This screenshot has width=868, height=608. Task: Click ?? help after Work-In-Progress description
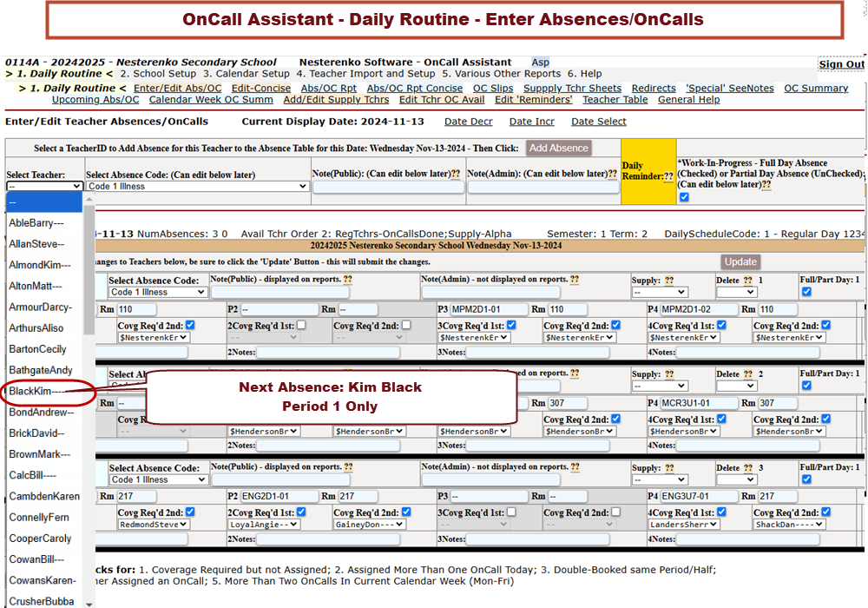tap(767, 185)
